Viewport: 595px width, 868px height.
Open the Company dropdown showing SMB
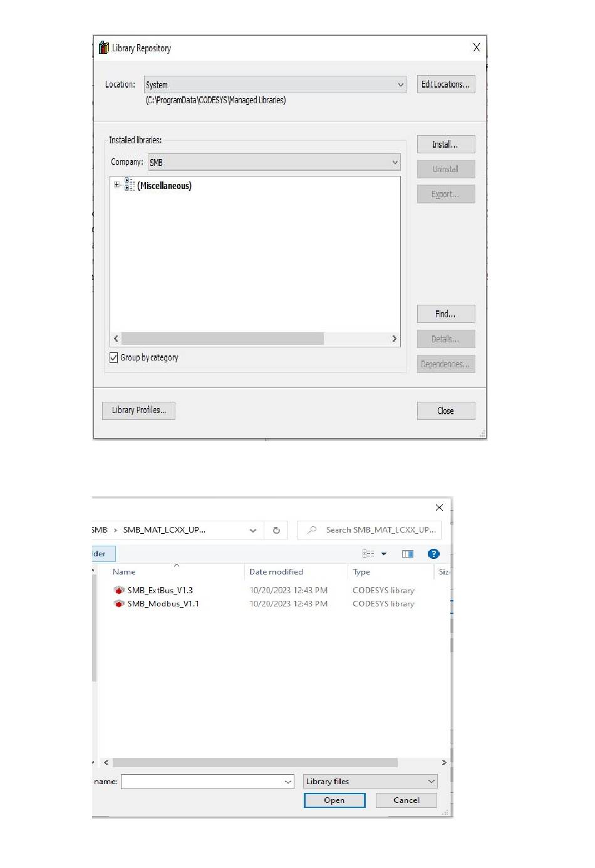[x=274, y=162]
